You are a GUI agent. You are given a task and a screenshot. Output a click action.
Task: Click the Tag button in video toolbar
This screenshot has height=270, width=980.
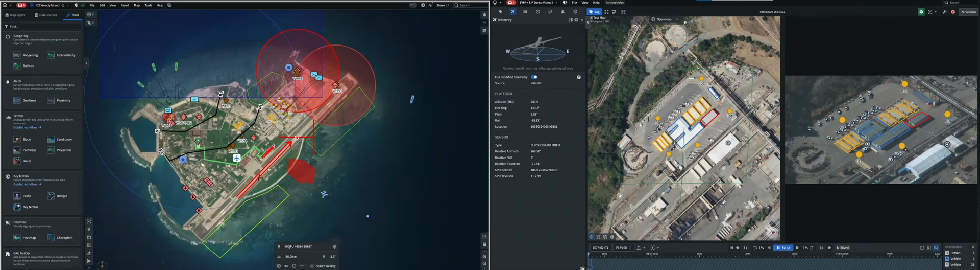click(x=594, y=12)
